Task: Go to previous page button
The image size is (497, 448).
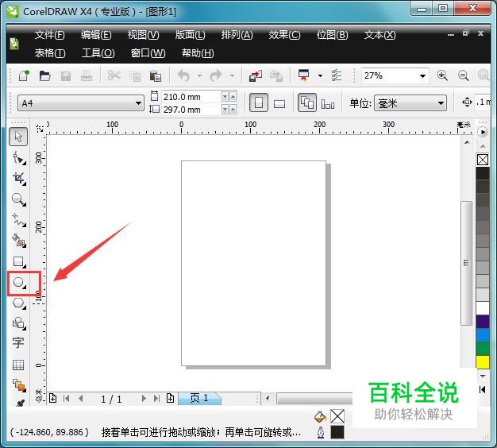Action: [81, 398]
